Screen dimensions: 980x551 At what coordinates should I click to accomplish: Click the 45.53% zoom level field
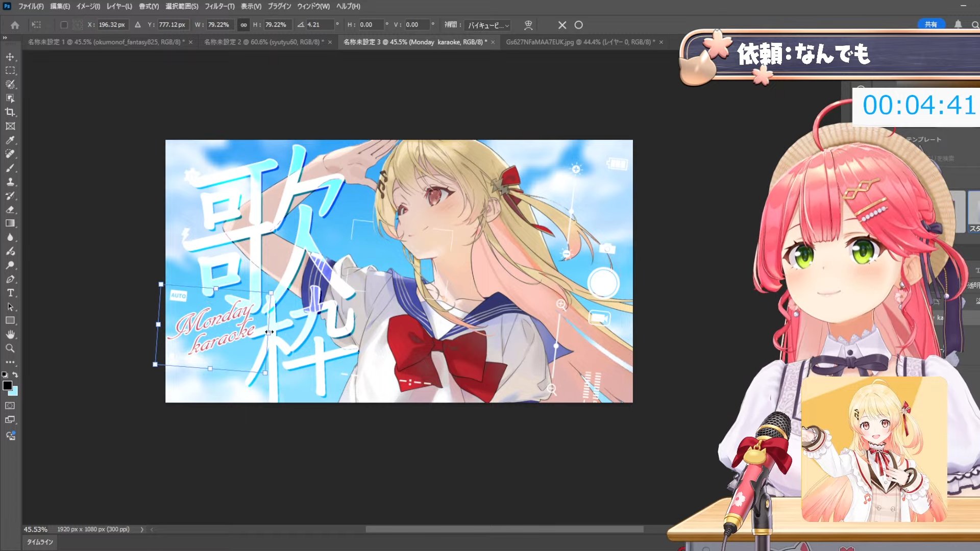[x=35, y=530]
